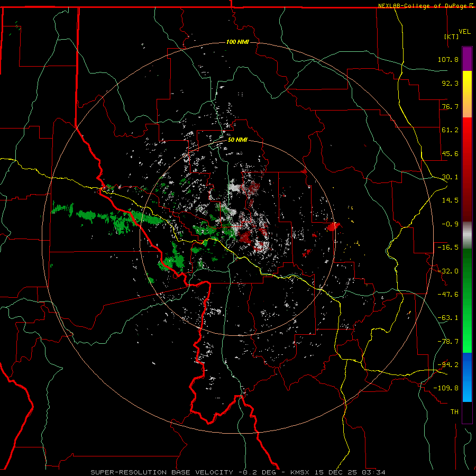Select the 107.8 legend value
The image size is (476, 476).
point(448,59)
